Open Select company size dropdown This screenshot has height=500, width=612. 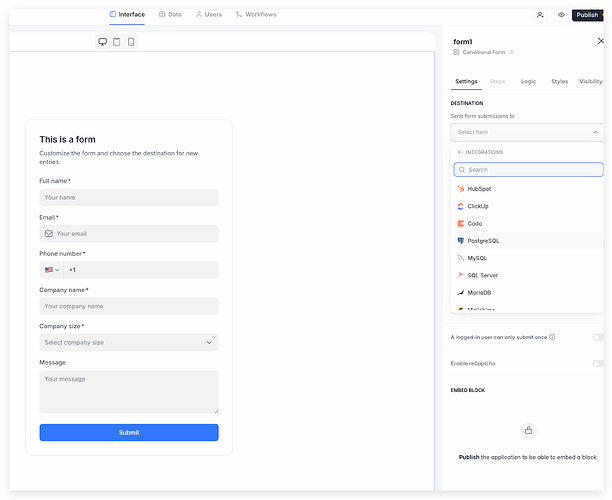click(129, 342)
